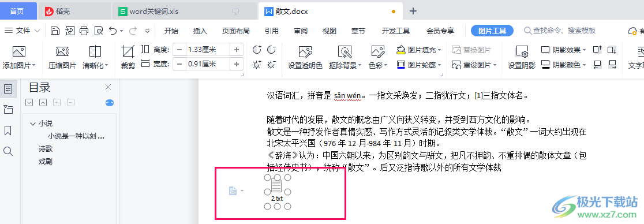Click the Save icon in quick toolbar
644x224 pixels.
[55, 31]
